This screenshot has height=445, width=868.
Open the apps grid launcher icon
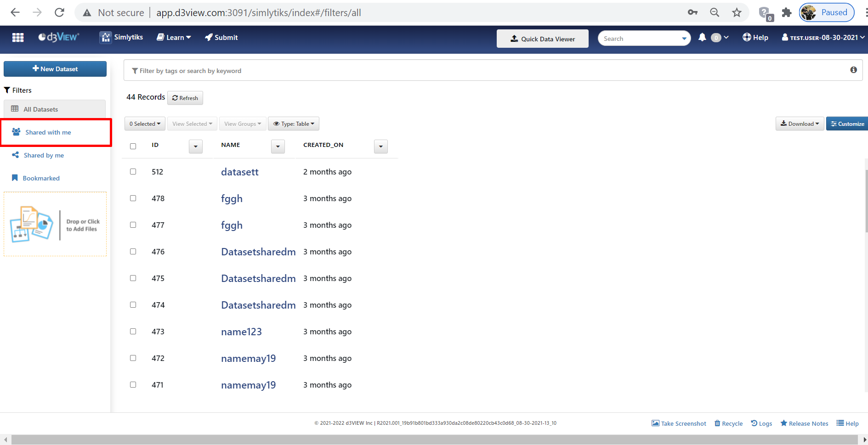[18, 38]
